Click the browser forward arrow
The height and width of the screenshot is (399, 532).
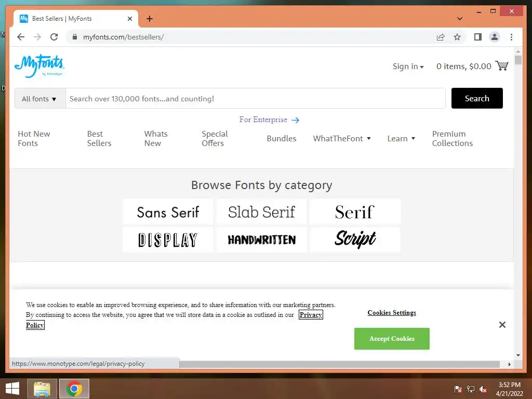(37, 37)
